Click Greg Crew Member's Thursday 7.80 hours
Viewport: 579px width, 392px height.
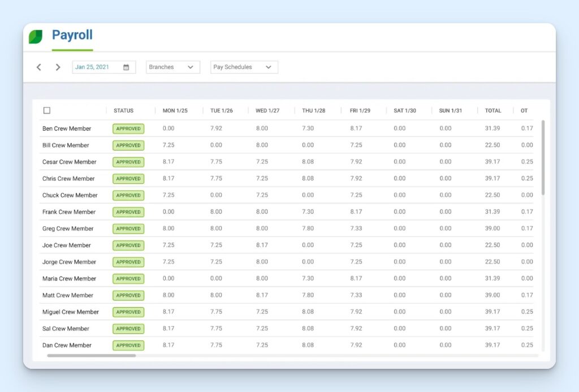coord(308,229)
